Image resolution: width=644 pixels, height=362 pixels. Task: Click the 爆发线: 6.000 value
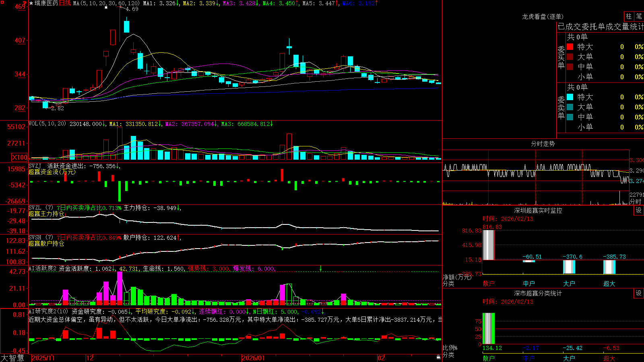254,269
